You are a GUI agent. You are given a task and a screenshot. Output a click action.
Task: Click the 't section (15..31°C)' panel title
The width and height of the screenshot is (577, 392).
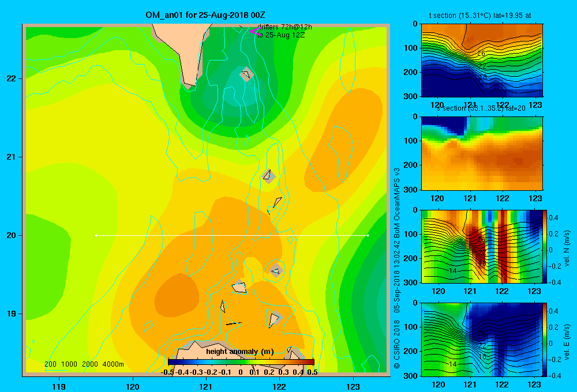tap(480, 16)
